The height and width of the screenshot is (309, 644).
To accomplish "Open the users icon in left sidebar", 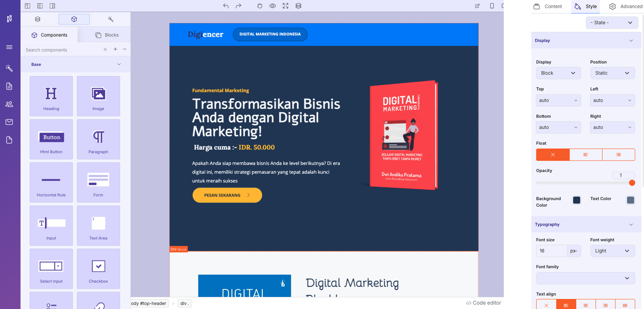I will 9,104.
